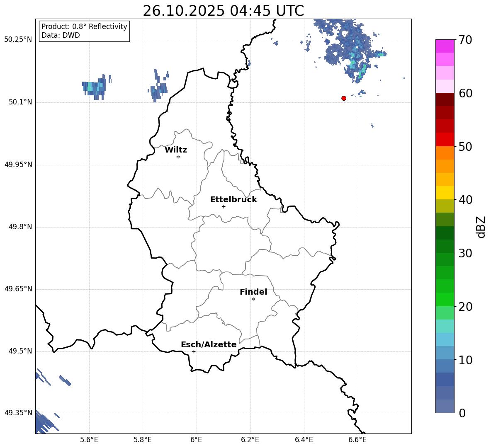This screenshot has height=448, width=491.
Task: Pick the magenta swatch at colorbar top
Action: point(445,46)
